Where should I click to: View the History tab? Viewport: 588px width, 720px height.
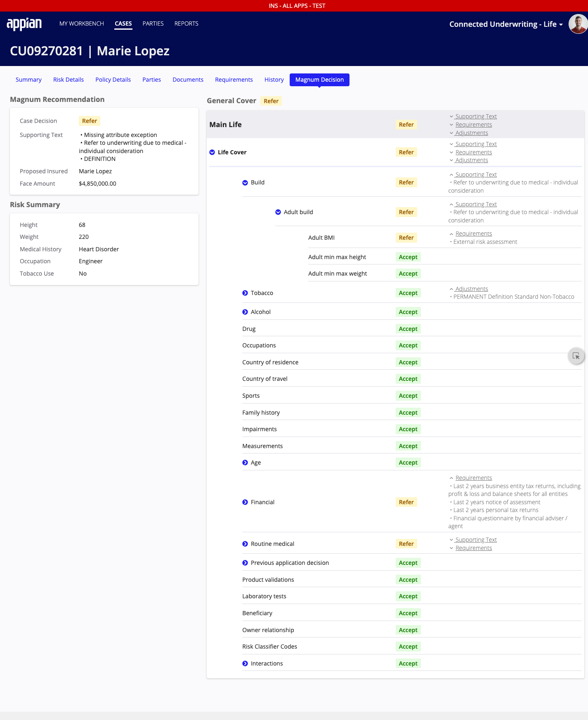274,80
